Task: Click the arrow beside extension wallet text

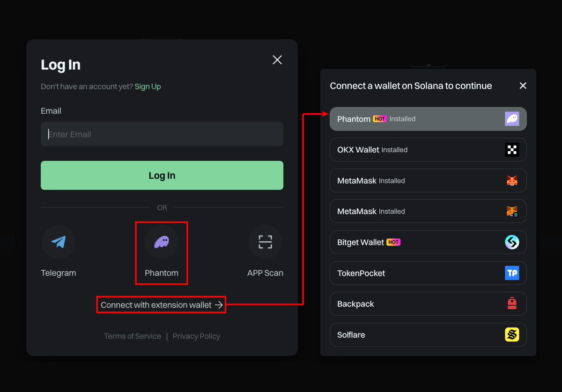Action: tap(219, 305)
